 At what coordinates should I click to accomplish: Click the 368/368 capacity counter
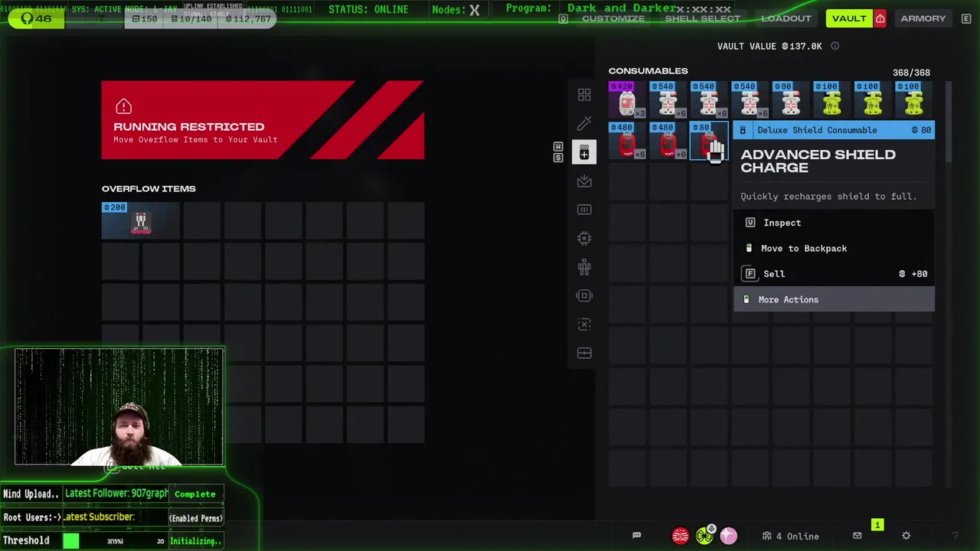911,73
